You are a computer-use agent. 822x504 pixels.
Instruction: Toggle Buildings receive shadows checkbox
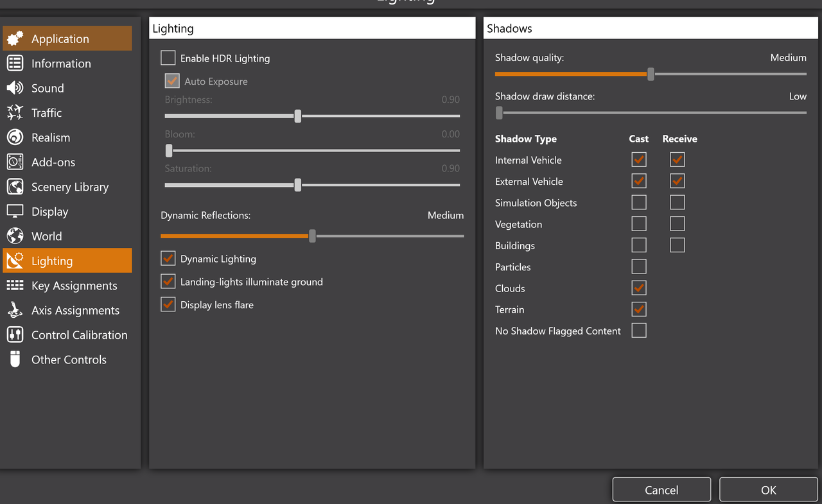point(677,245)
